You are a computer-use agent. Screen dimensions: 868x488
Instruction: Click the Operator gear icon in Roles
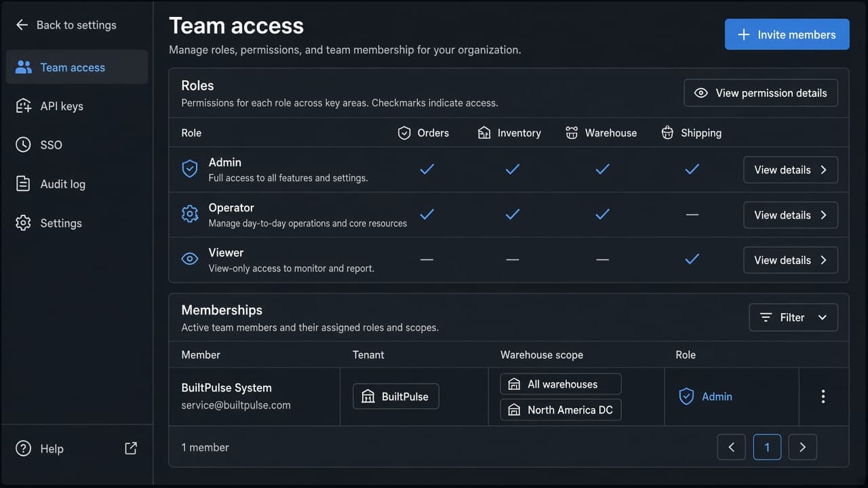pyautogui.click(x=190, y=214)
